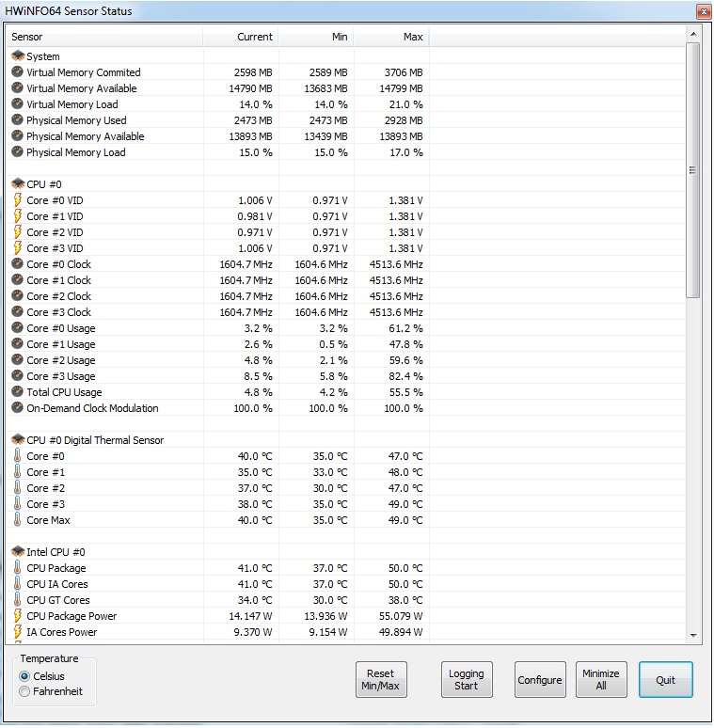Click the Minimize All button
714x728 pixels.
tap(601, 680)
